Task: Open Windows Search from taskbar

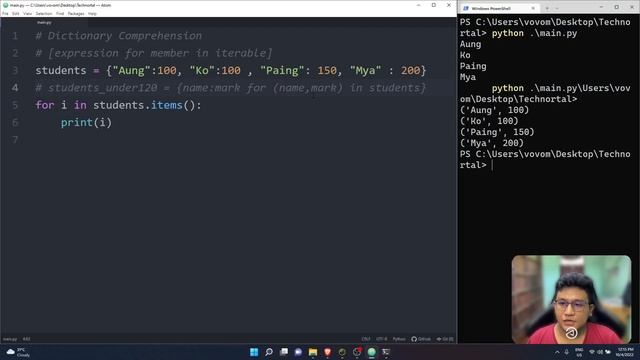Action: (x=269, y=352)
